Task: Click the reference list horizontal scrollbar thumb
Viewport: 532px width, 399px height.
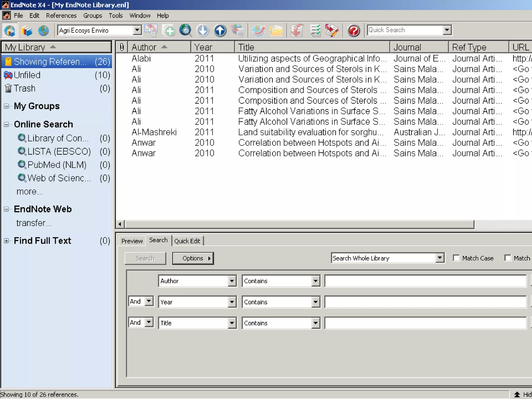Action: pos(299,224)
